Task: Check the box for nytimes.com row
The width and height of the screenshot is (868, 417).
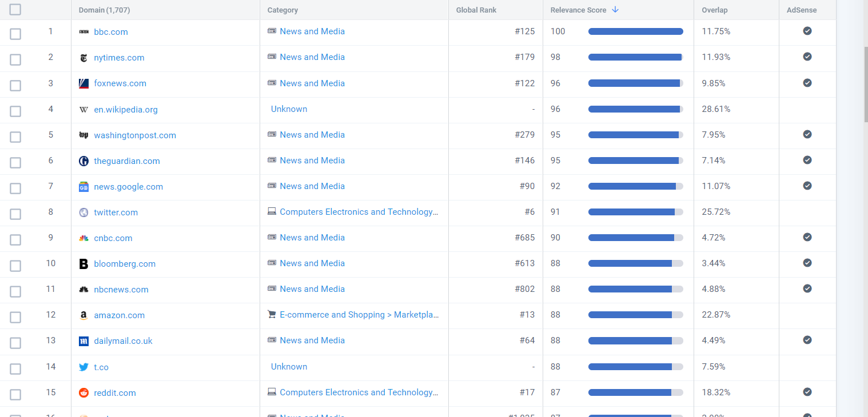Action: click(x=15, y=59)
